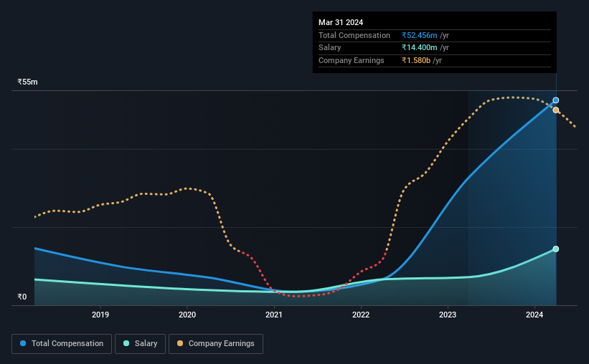Click the 2020 x-axis label

pos(187,315)
